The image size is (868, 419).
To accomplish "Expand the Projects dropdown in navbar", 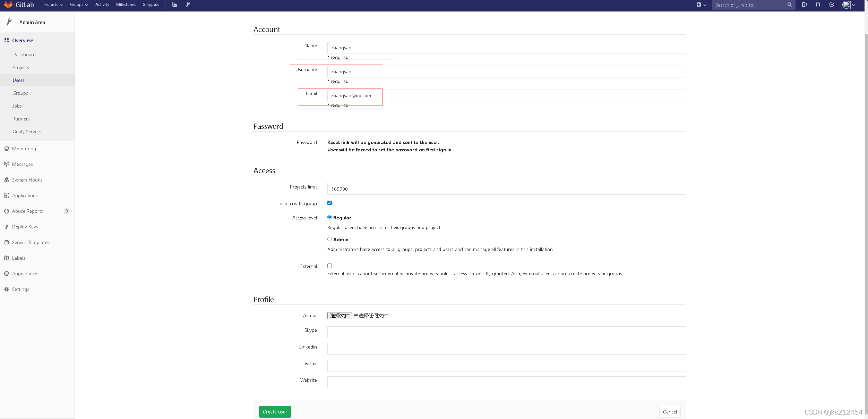I will pyautogui.click(x=53, y=5).
